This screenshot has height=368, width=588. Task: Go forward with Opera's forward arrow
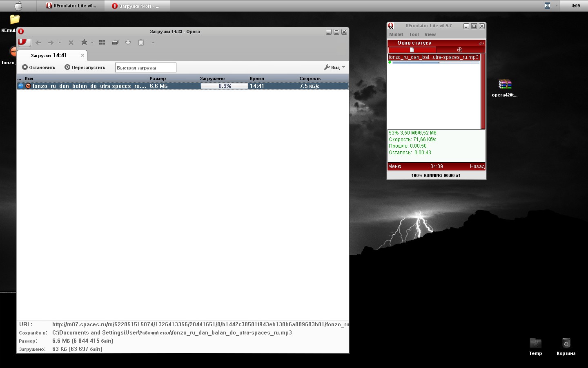(x=51, y=43)
